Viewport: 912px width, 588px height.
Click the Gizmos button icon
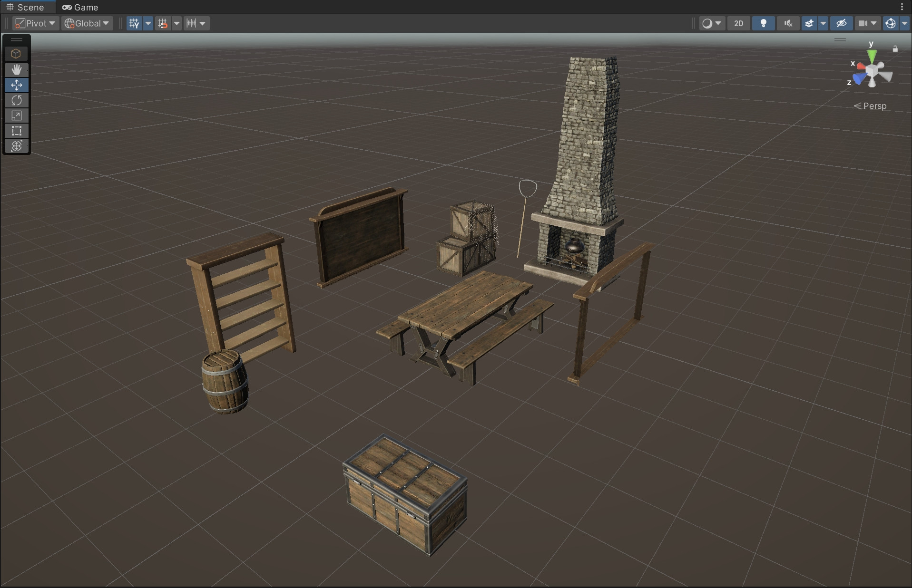(891, 23)
